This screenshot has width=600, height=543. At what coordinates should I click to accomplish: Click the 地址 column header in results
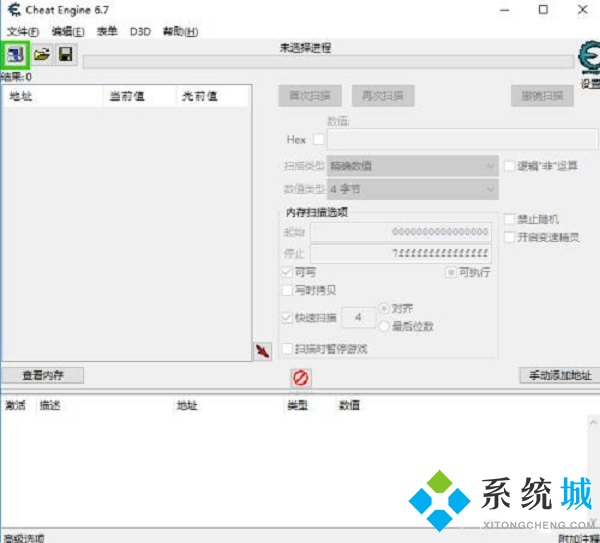[x=53, y=96]
